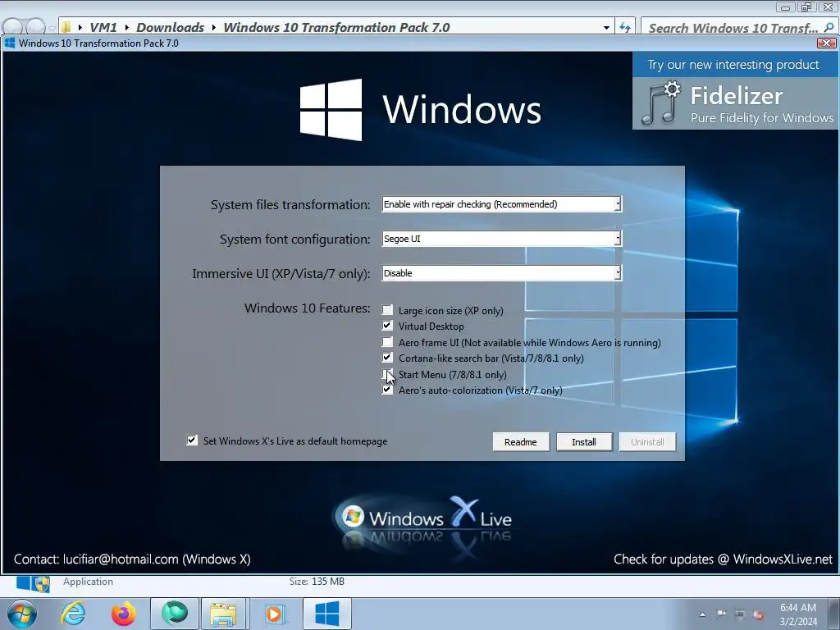840x630 pixels.
Task: Click the Install button
Action: click(x=584, y=442)
